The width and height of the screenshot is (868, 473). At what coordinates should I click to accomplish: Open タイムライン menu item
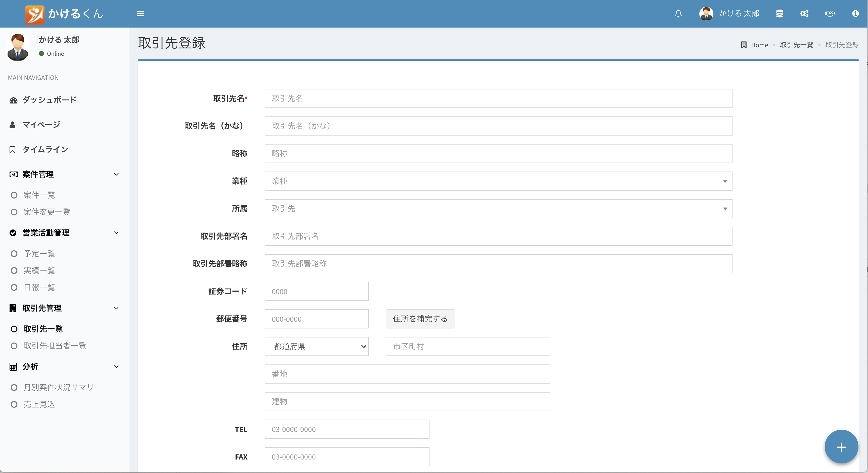coord(46,150)
